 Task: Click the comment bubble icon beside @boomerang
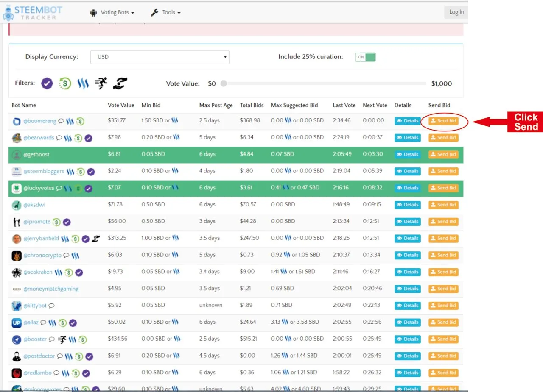coord(61,121)
